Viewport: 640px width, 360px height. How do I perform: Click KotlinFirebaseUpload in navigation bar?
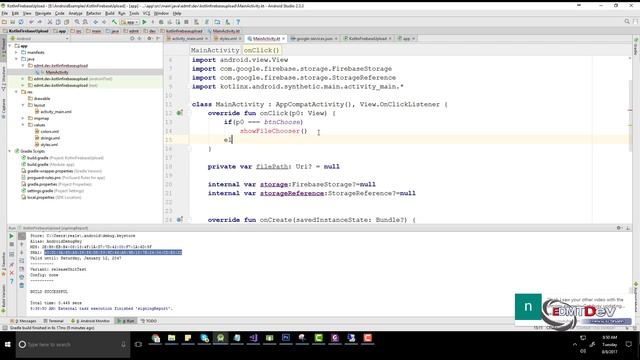[26, 31]
